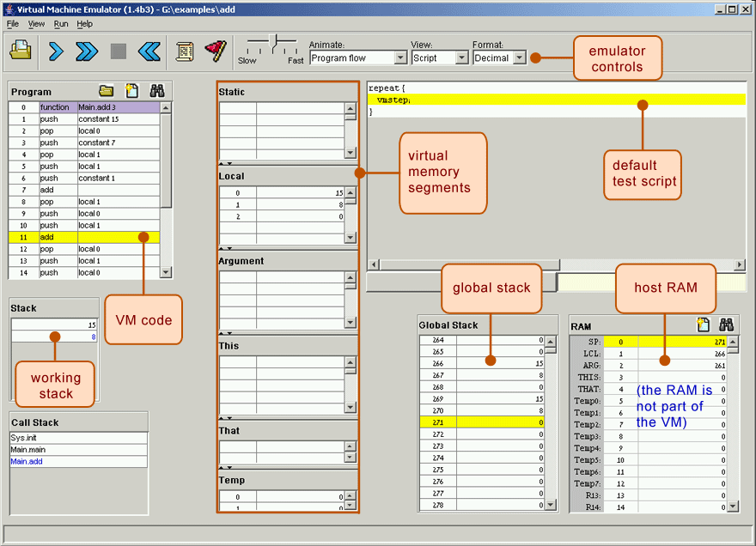Open the View dropdown showing Script
756x546 pixels.
438,58
